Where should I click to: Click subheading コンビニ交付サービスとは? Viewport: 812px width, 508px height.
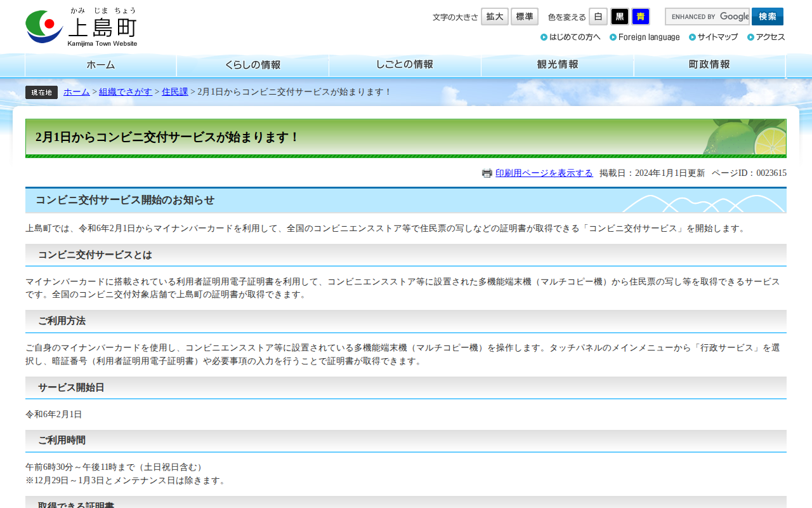[x=95, y=255]
